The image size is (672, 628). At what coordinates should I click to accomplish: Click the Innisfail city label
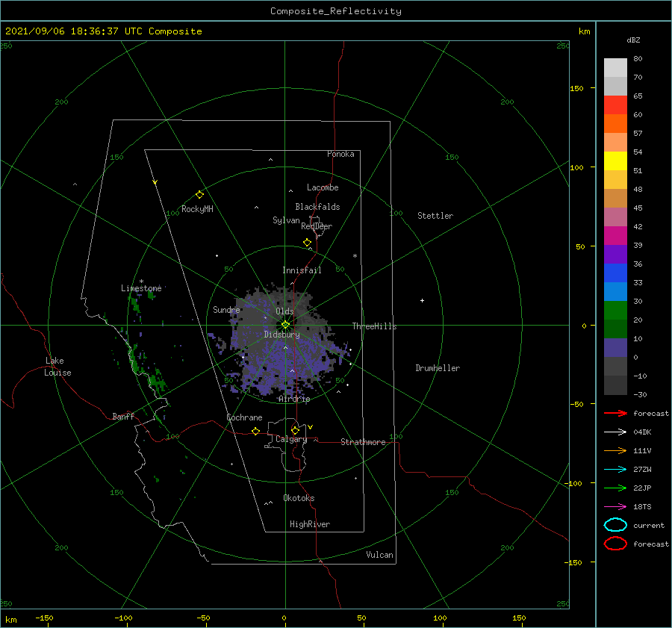(x=302, y=270)
